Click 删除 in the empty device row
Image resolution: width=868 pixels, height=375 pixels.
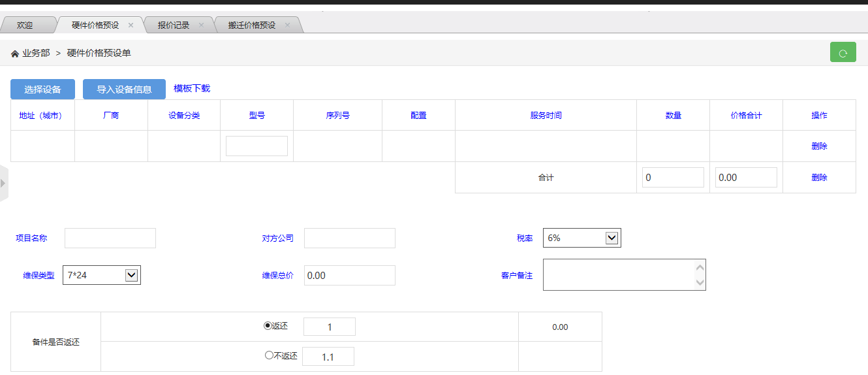pyautogui.click(x=819, y=146)
